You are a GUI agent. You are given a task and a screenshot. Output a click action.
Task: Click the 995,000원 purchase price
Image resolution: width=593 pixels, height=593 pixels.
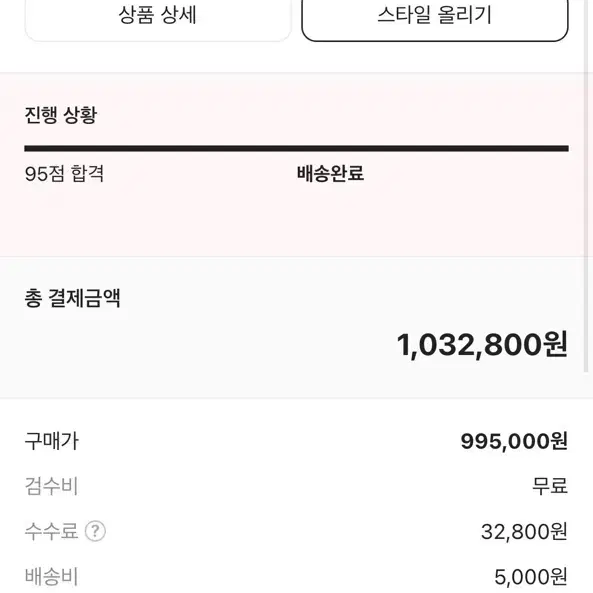point(514,441)
